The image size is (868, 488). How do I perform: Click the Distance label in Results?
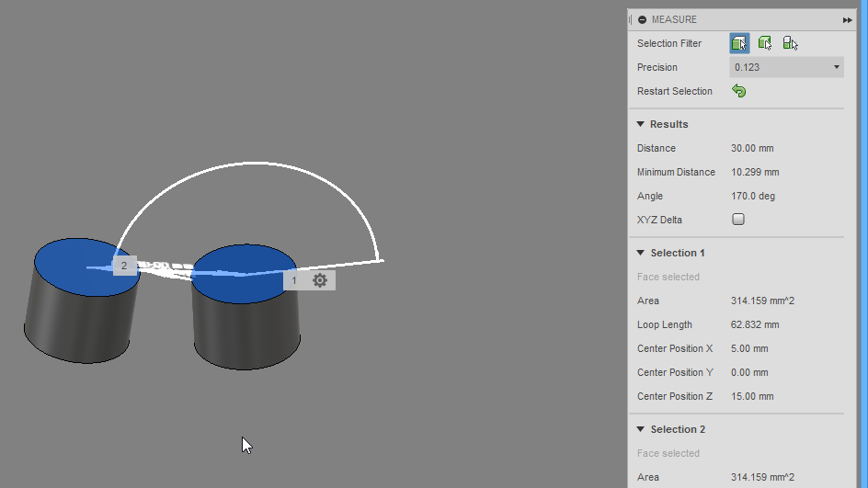click(x=657, y=148)
